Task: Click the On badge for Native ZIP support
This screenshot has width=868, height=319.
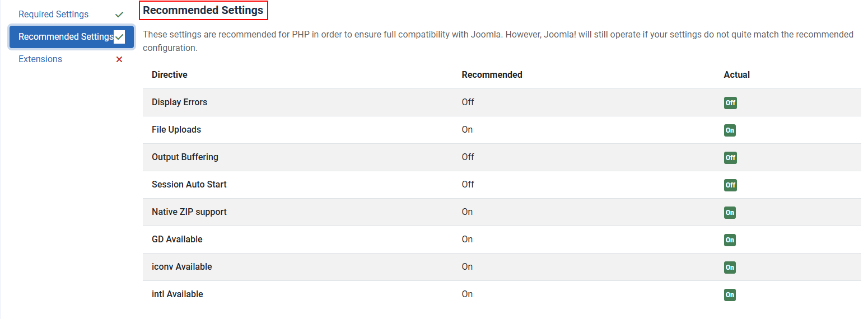Action: pyautogui.click(x=730, y=213)
